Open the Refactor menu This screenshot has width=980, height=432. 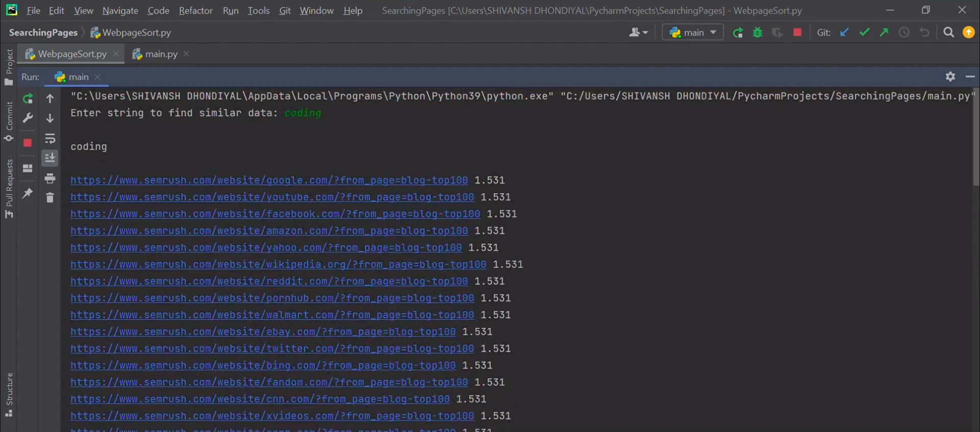pyautogui.click(x=195, y=11)
